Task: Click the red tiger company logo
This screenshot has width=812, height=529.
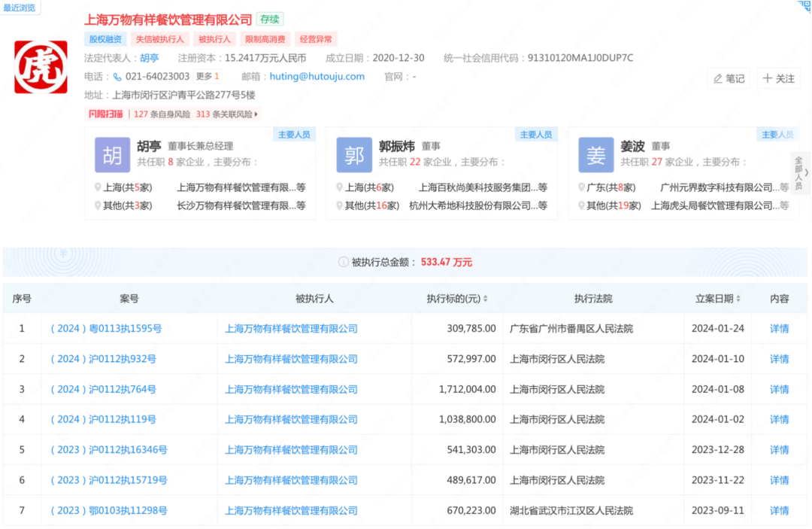Action: (x=41, y=67)
